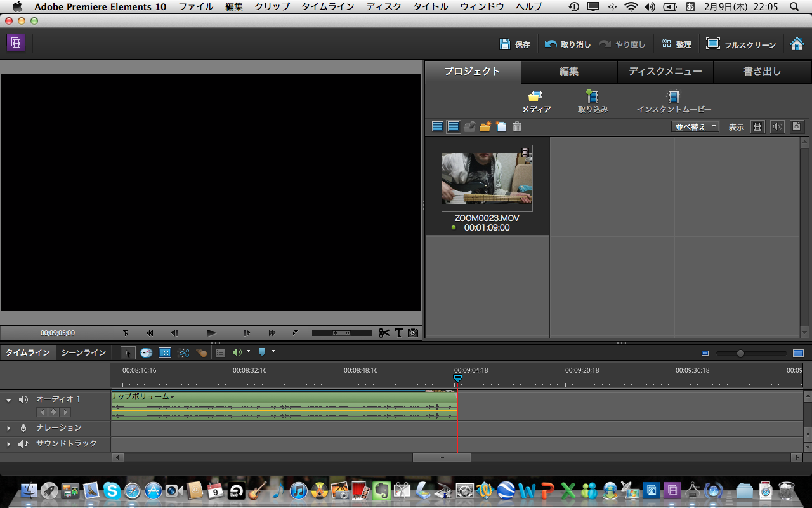The height and width of the screenshot is (508, 812).
Task: Switch to the 書き出し tab
Action: point(762,72)
